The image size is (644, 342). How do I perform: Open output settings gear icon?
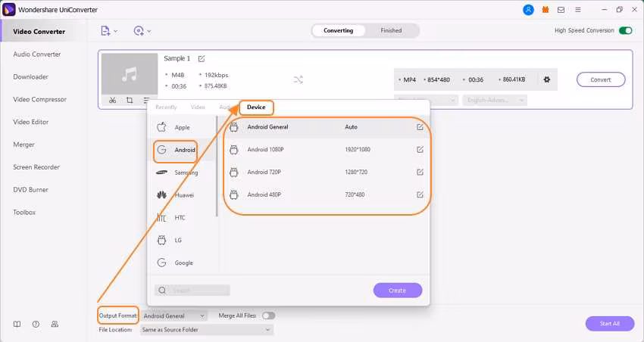547,79
